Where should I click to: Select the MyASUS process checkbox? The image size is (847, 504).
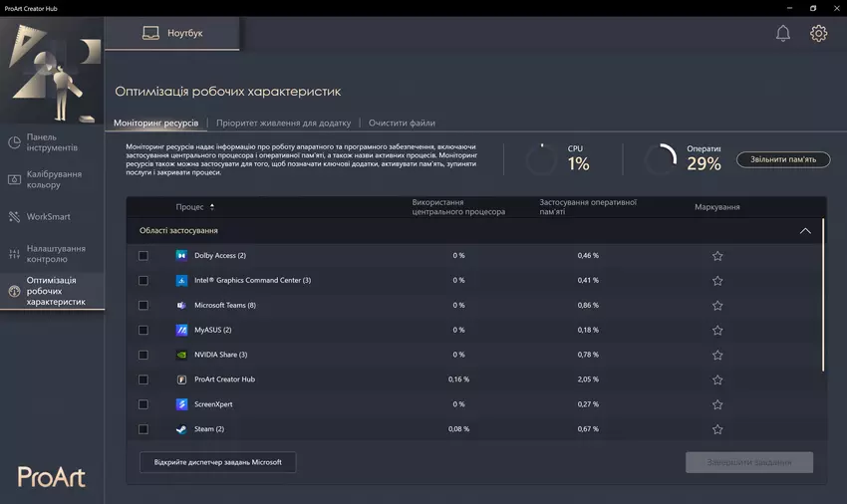click(143, 330)
